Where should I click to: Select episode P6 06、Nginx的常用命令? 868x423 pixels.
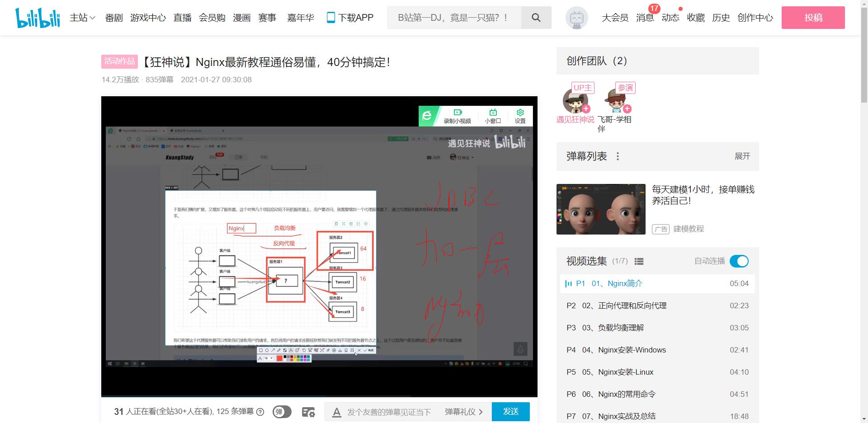point(657,395)
